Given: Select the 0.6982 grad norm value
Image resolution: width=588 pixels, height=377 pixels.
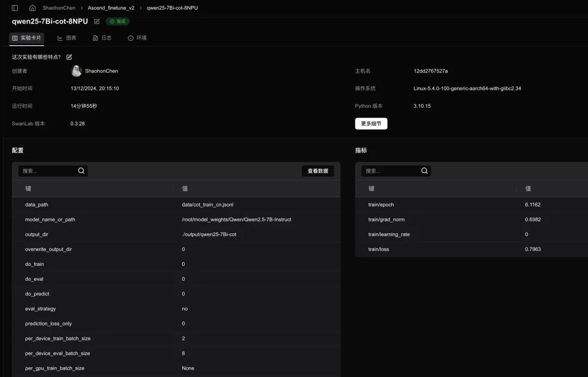Looking at the screenshot, I should point(532,220).
